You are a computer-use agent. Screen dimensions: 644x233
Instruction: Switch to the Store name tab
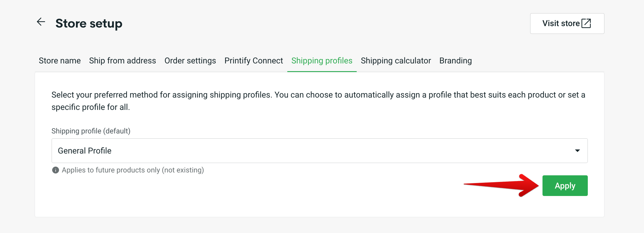[x=59, y=61]
